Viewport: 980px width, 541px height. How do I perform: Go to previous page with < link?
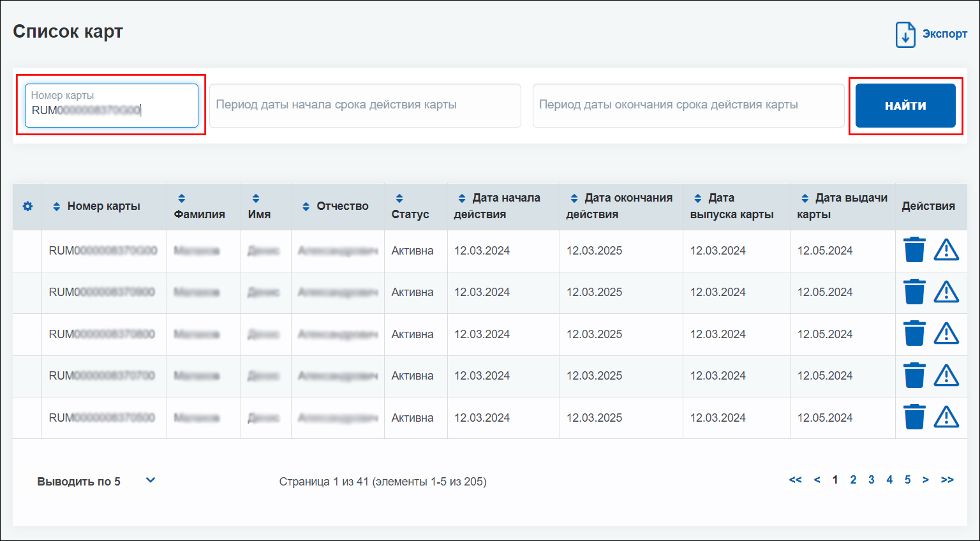[x=817, y=480]
